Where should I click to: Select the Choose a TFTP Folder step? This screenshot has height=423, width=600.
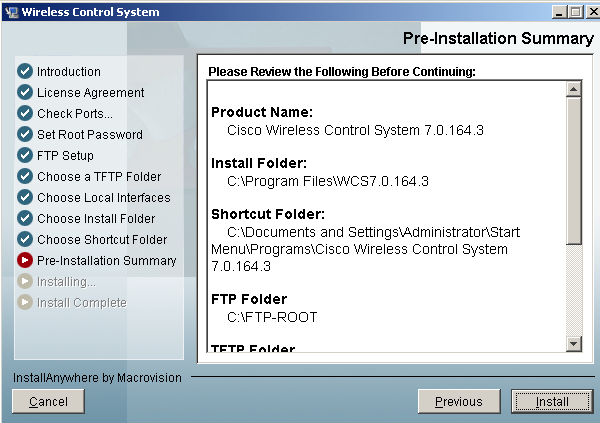pos(98,177)
